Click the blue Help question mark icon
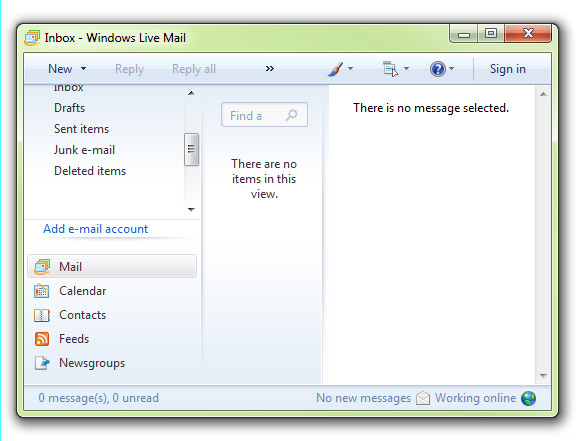The width and height of the screenshot is (578, 441). point(438,69)
